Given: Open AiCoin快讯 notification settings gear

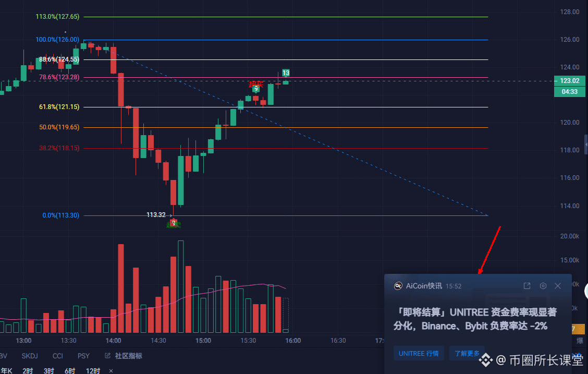Looking at the screenshot, I should pos(543,286).
